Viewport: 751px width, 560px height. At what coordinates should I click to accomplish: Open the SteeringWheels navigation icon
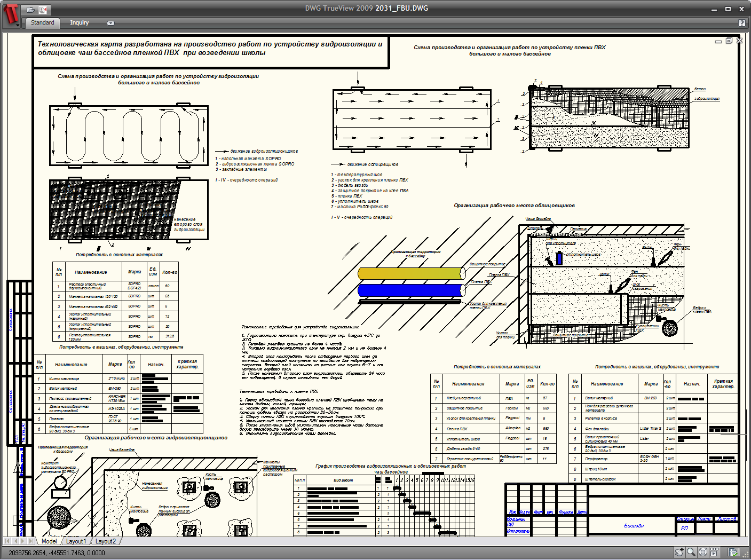click(703, 553)
